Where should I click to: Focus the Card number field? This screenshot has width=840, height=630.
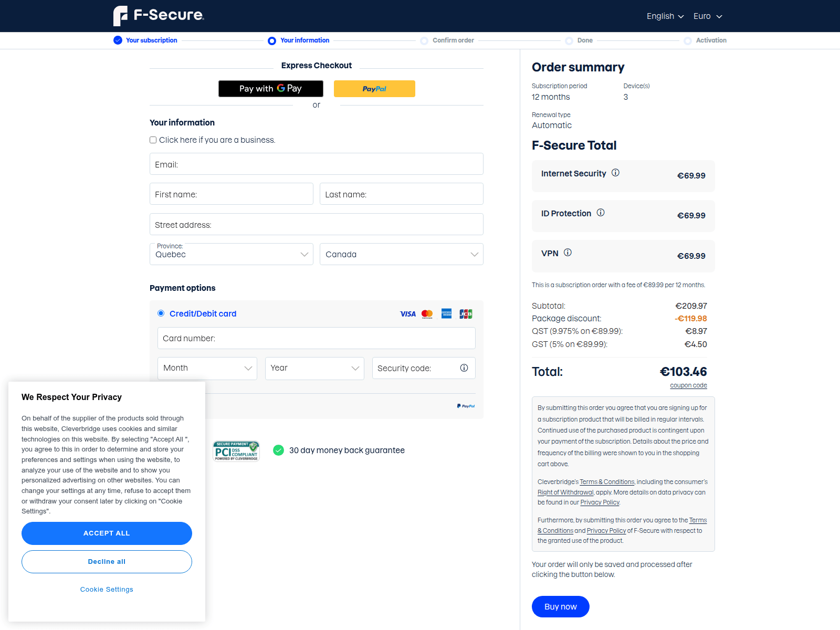point(317,338)
